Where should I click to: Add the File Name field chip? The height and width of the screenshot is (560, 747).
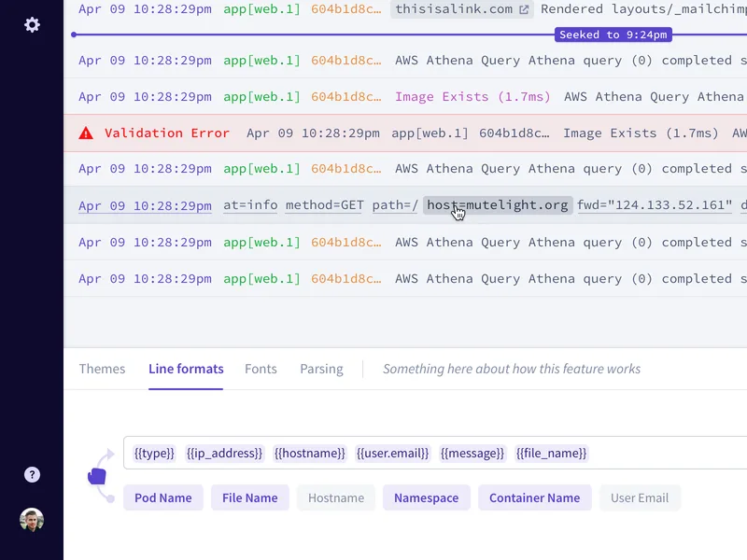point(250,497)
